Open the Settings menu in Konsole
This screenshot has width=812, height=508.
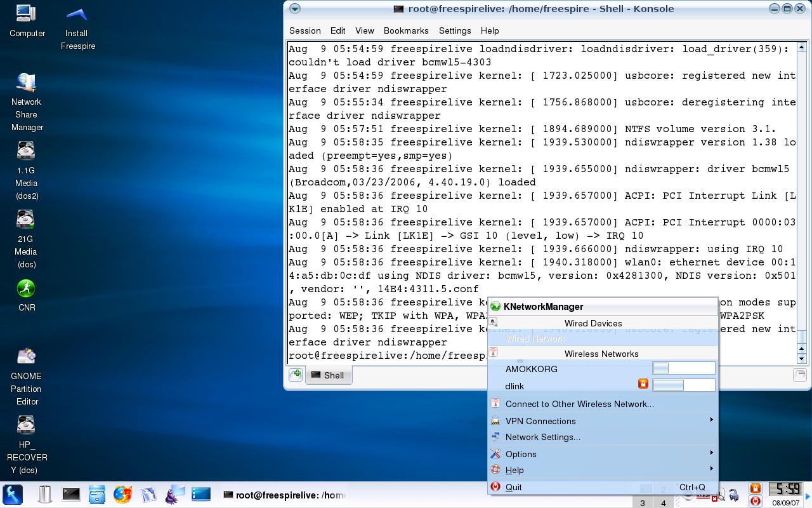pyautogui.click(x=455, y=30)
